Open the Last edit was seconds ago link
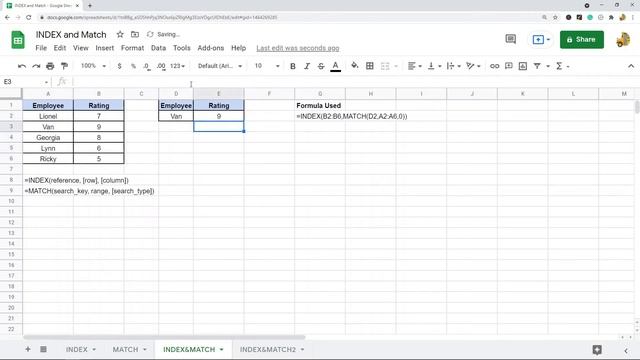Viewport: 640px width, 360px height. point(298,48)
